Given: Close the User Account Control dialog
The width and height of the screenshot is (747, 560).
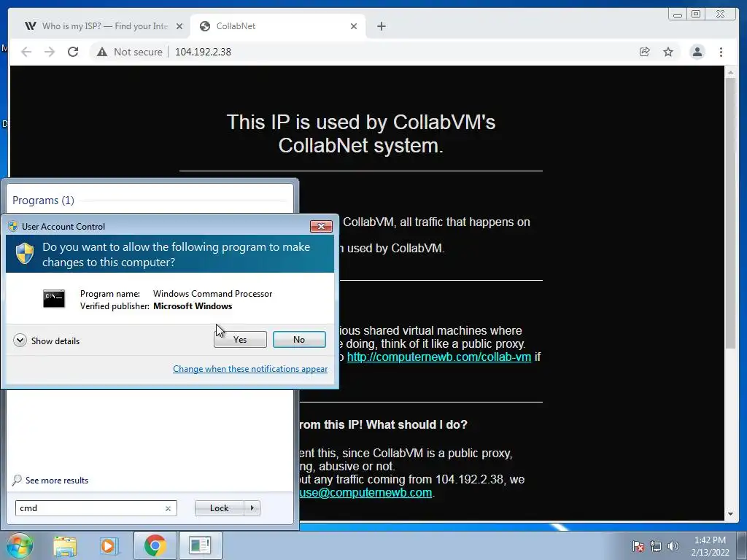Looking at the screenshot, I should tap(321, 226).
